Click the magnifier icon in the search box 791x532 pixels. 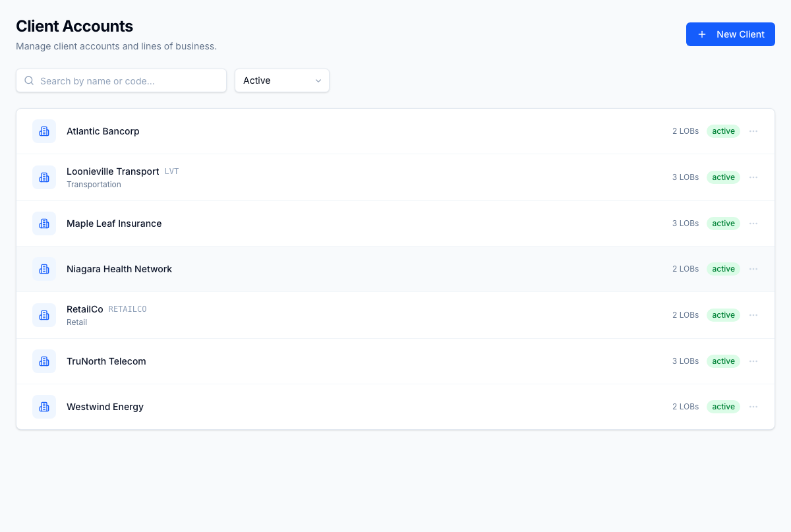point(29,80)
